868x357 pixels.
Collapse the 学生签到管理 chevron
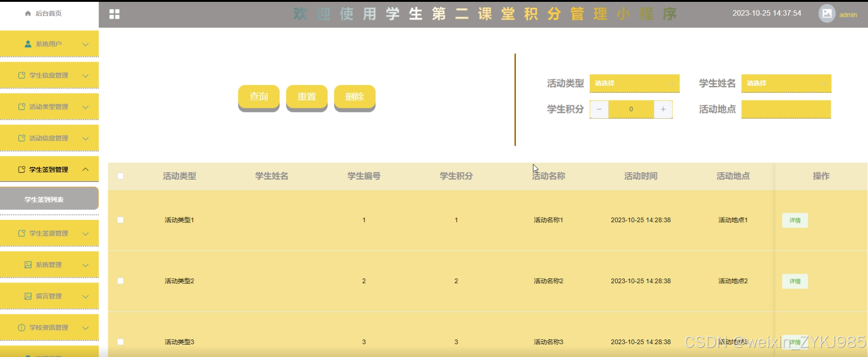click(85, 170)
